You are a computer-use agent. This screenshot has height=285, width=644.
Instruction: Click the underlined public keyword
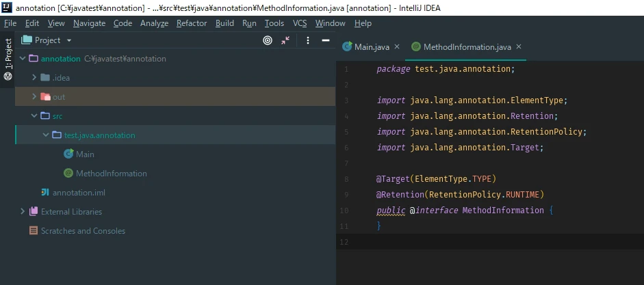[x=391, y=211]
